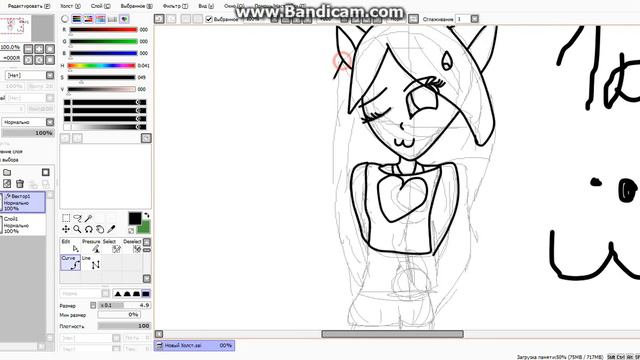Select the Line tool

click(91, 262)
